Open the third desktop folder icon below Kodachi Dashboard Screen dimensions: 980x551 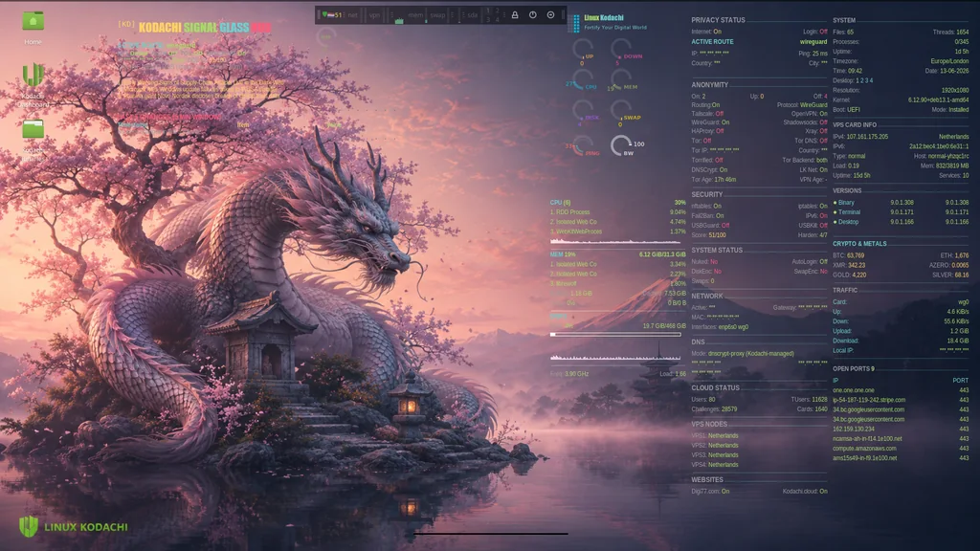pos(33,129)
